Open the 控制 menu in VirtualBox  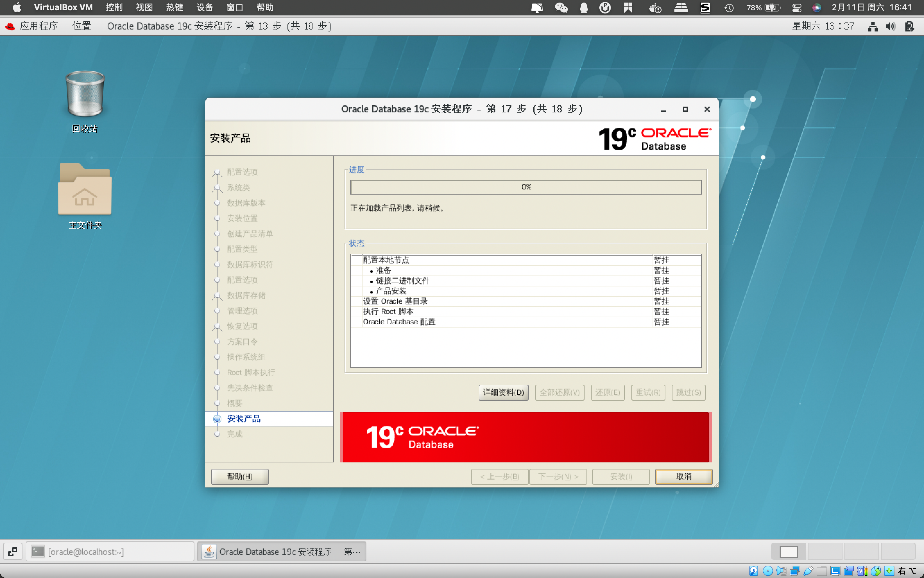tap(114, 8)
